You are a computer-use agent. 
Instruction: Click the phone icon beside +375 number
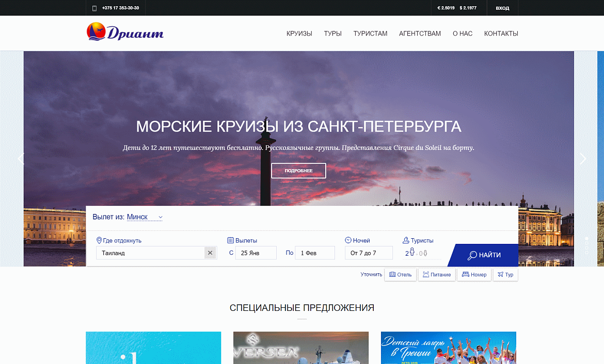click(x=94, y=8)
